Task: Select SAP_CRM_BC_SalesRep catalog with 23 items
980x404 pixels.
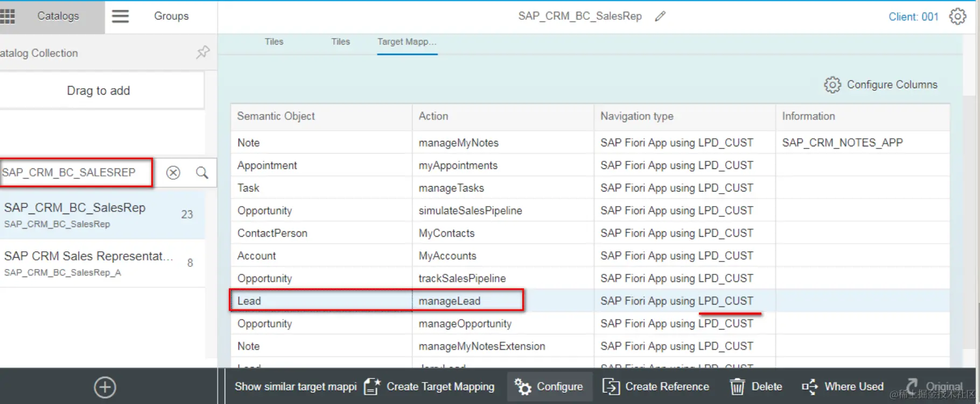Action: (102, 215)
